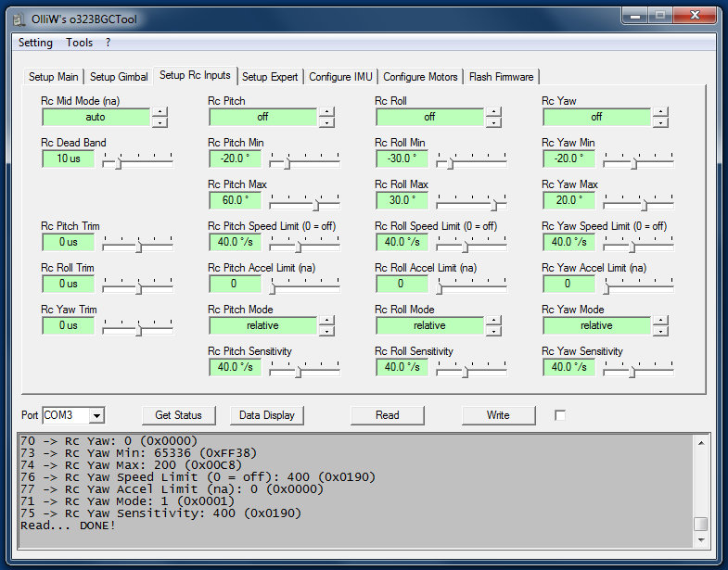Toggle the checkbox next to Write button
This screenshot has height=570, width=728.
click(559, 415)
